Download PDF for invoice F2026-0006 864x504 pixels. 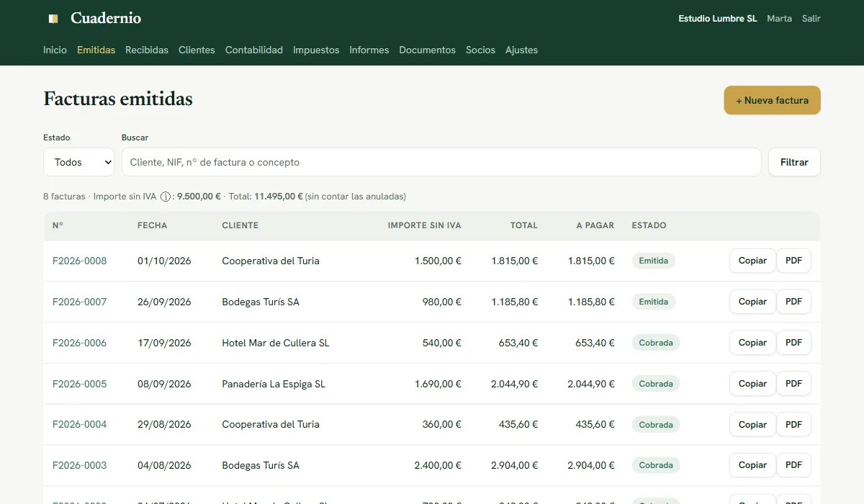[x=793, y=343]
